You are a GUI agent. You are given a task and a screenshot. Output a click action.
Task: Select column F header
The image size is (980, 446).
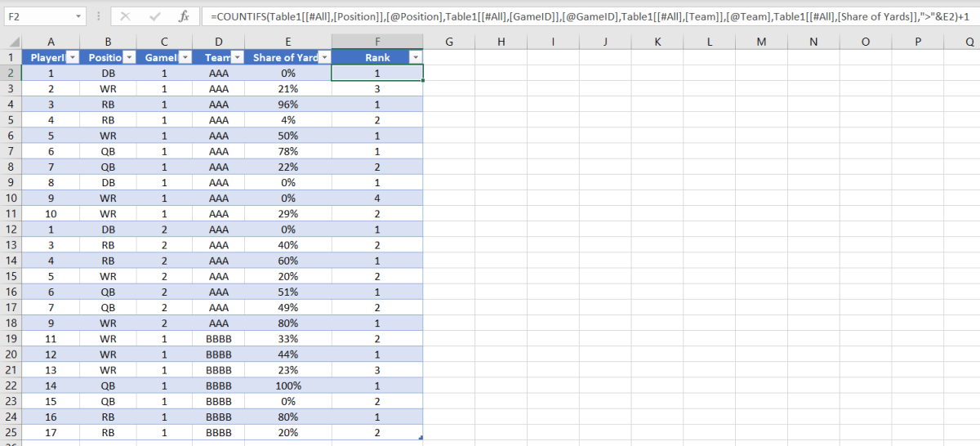point(377,42)
